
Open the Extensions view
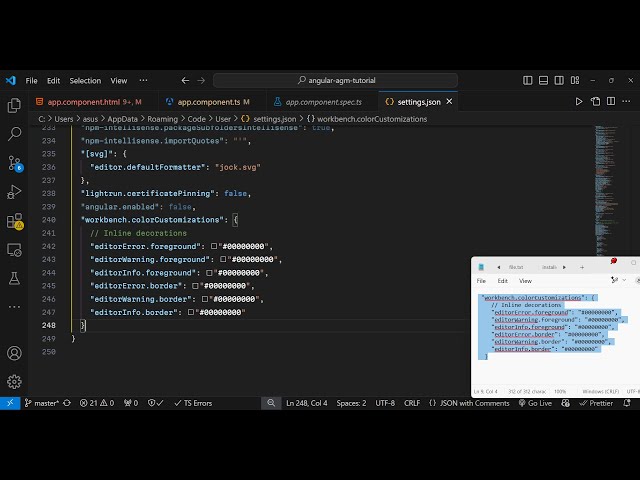[14, 221]
